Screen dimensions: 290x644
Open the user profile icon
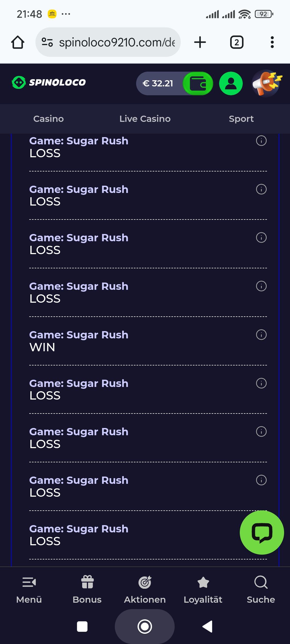pos(231,83)
